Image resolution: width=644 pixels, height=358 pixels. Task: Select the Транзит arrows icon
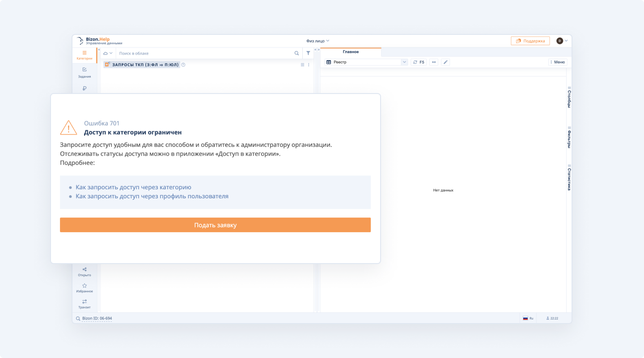[x=84, y=302]
